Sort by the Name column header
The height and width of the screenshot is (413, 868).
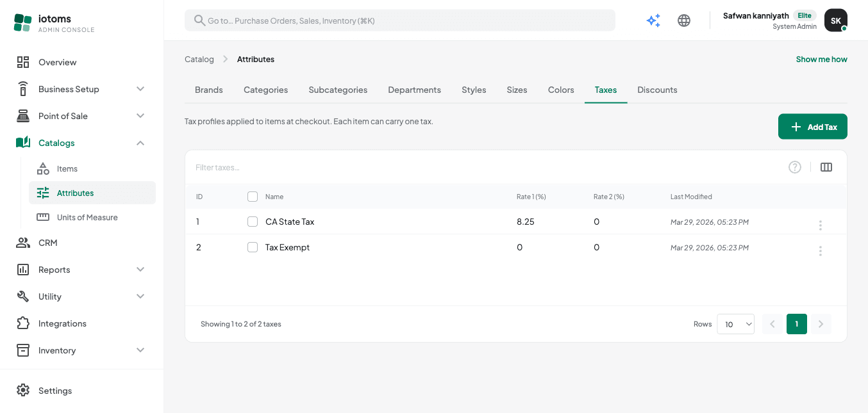click(274, 197)
